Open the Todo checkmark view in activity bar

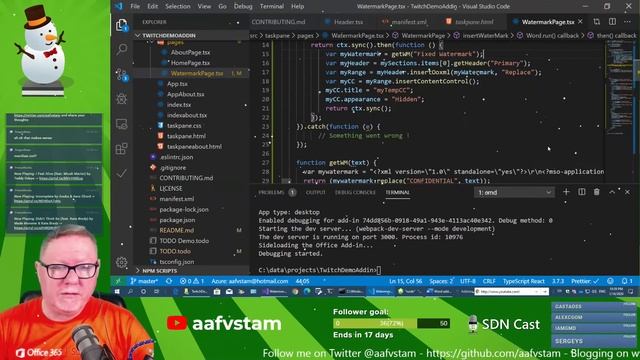point(122,173)
